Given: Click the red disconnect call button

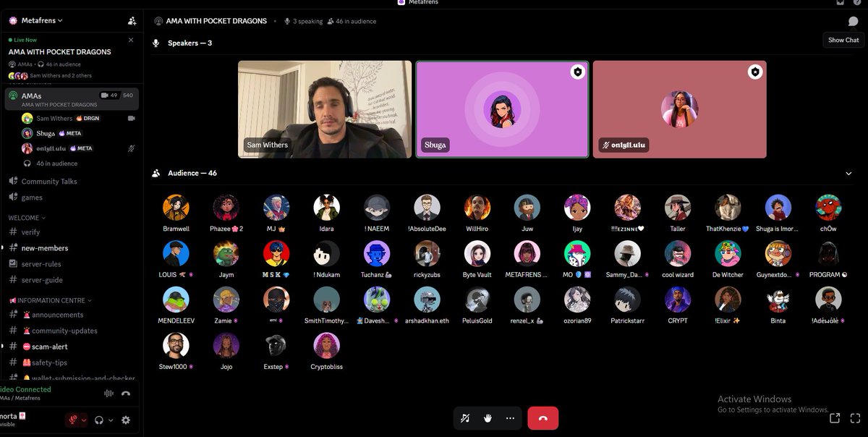Looking at the screenshot, I should coord(543,418).
